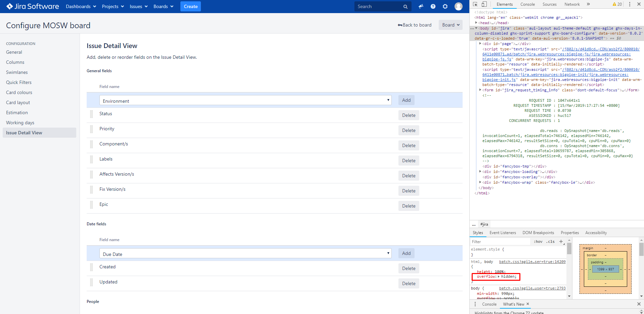Image resolution: width=644 pixels, height=314 pixels.
Task: Select the #jira breadcrumb
Action: 484,224
